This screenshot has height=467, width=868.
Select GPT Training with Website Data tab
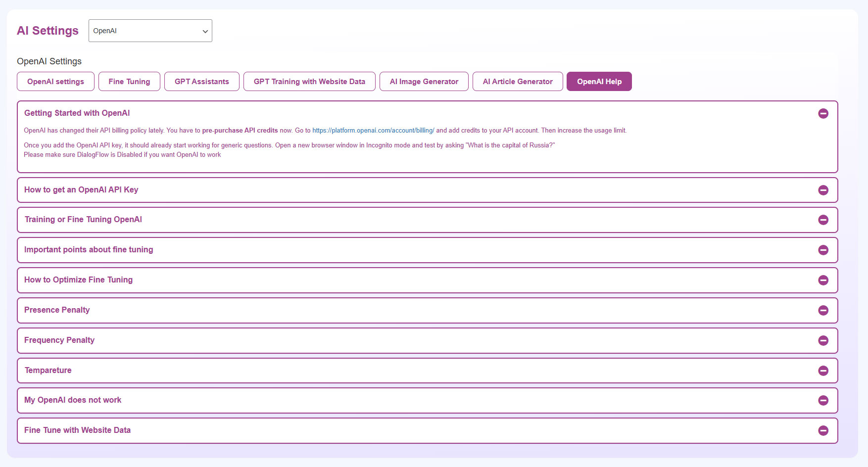click(x=309, y=82)
